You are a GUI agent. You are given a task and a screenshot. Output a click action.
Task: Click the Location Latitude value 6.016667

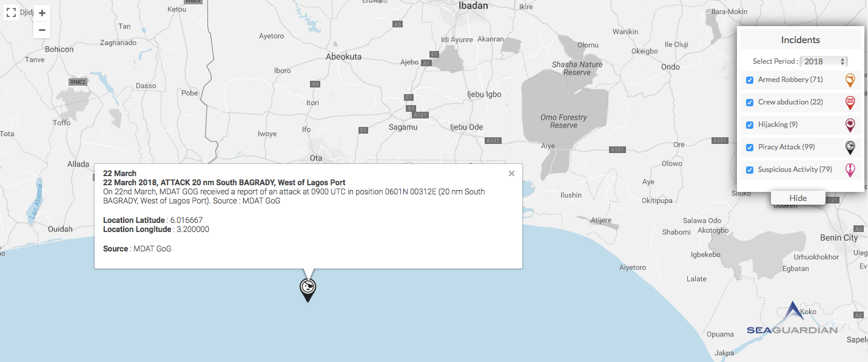pos(185,220)
